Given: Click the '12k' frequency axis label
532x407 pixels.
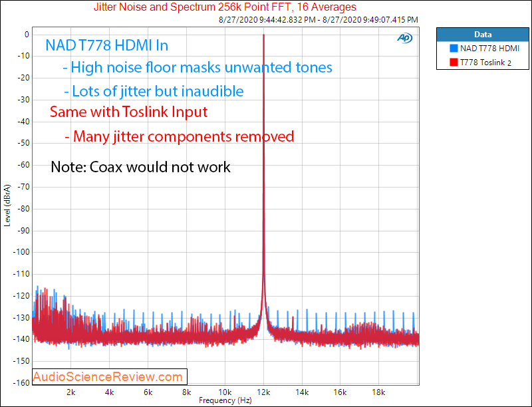Looking at the screenshot, I should [x=263, y=392].
